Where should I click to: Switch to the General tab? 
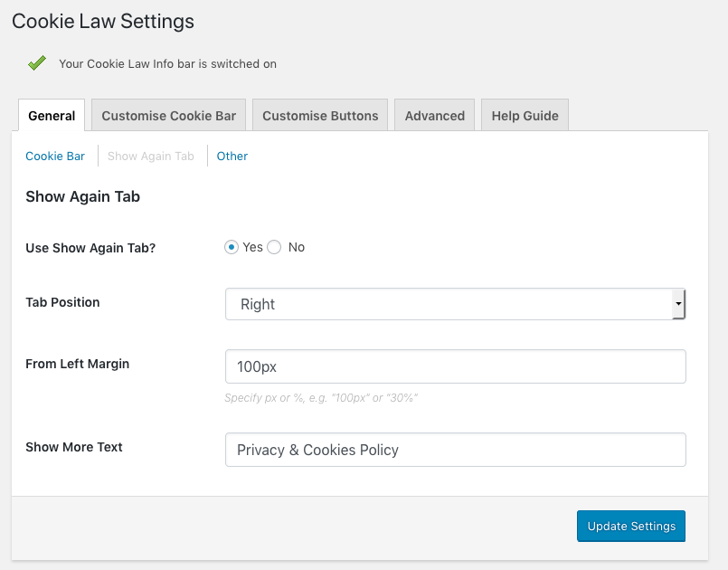click(x=52, y=116)
